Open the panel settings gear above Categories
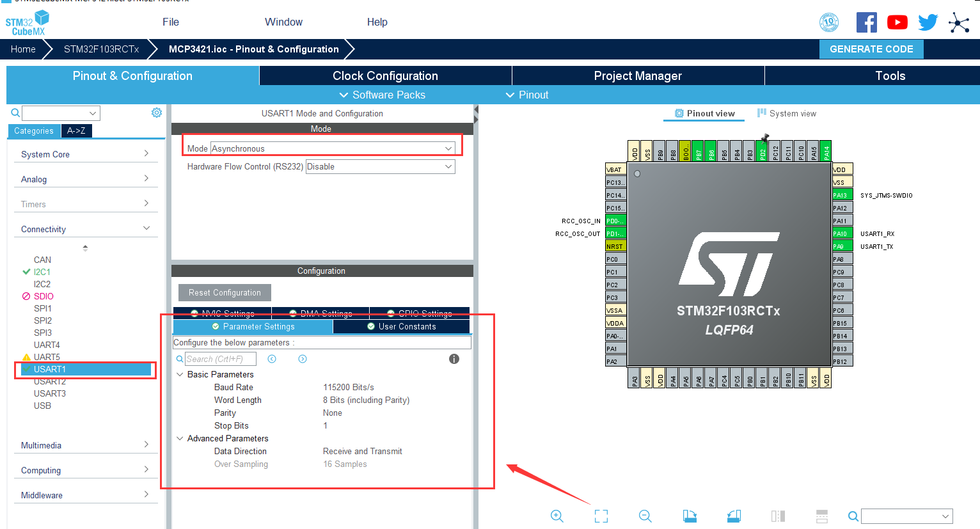The width and height of the screenshot is (980, 529). point(156,112)
